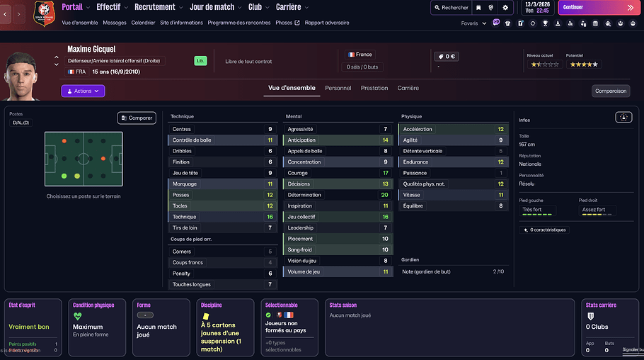Click the Comparaison button
Image resolution: width=644 pixels, height=360 pixels.
(x=610, y=91)
